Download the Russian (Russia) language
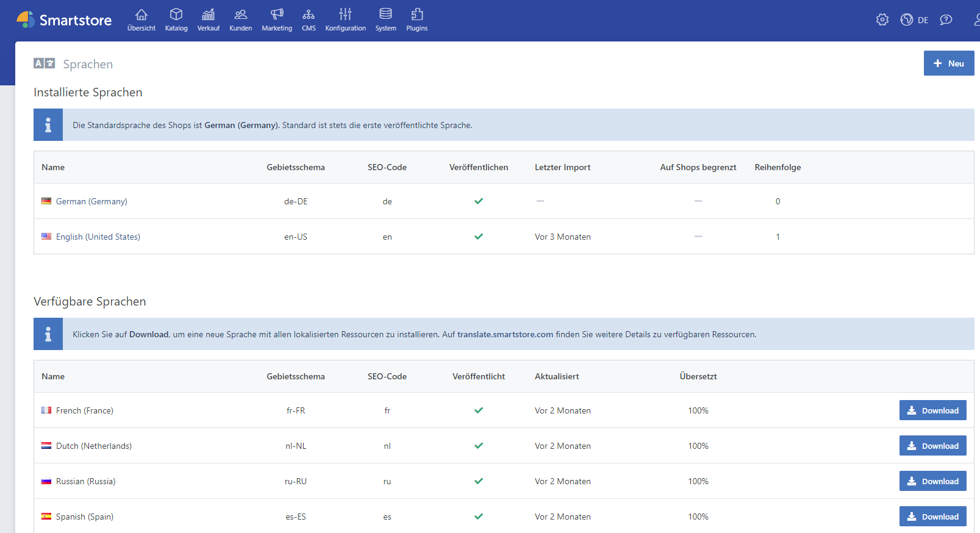 point(932,481)
